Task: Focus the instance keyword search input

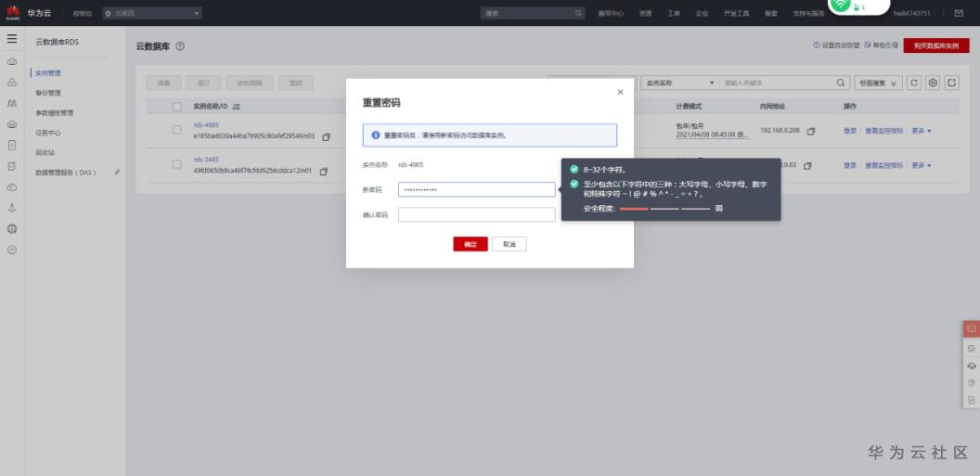Action: (x=778, y=84)
